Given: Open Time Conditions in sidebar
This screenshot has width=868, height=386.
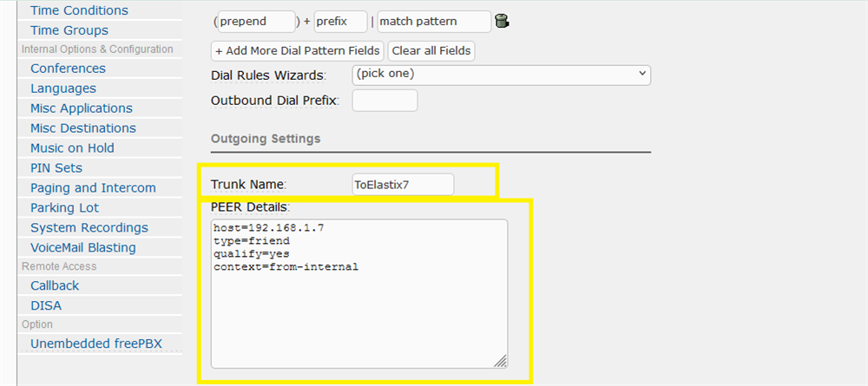Looking at the screenshot, I should tap(79, 10).
